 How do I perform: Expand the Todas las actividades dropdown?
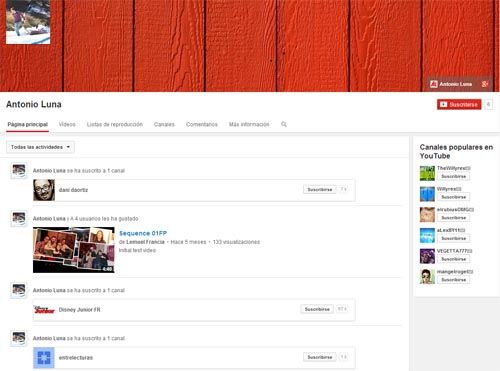click(40, 147)
